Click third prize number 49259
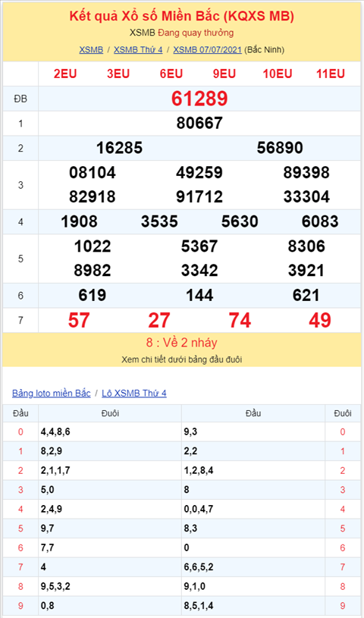The image size is (364, 618). point(199,173)
